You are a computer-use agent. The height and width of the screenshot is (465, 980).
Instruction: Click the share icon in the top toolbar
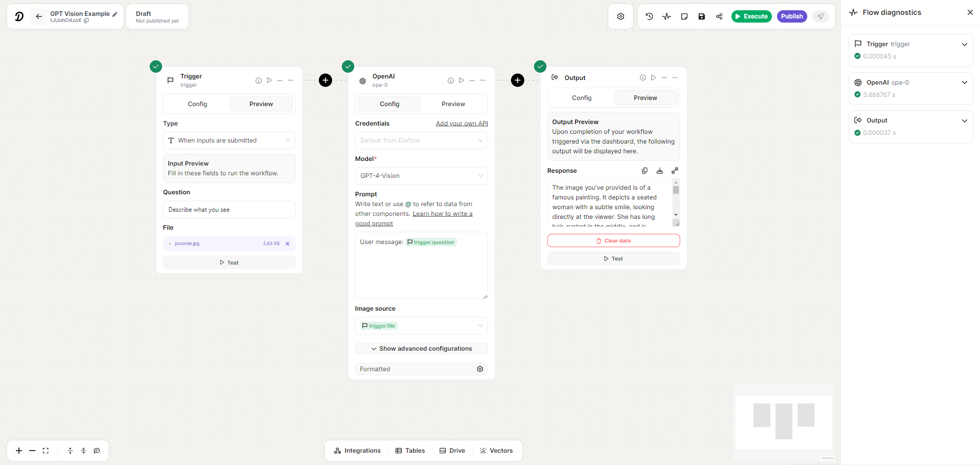719,16
